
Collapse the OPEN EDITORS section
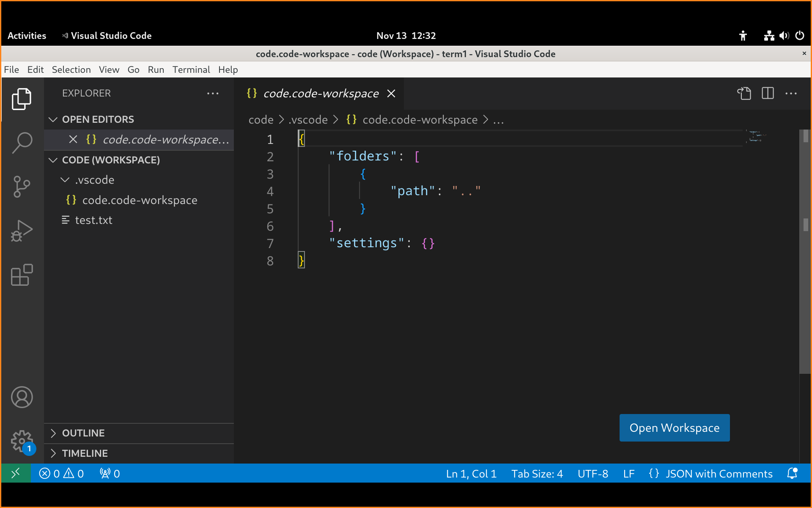[x=98, y=119]
